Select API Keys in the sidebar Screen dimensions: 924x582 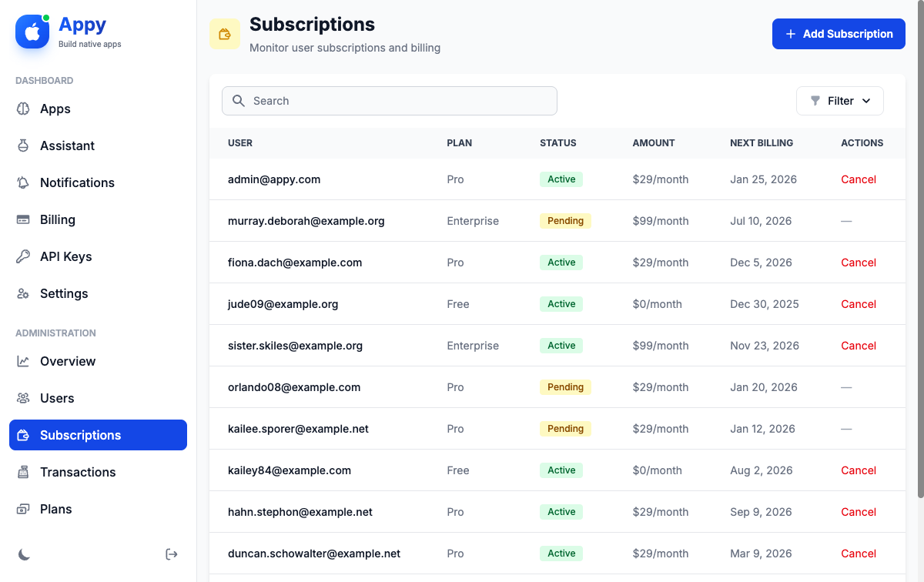tap(24, 256)
